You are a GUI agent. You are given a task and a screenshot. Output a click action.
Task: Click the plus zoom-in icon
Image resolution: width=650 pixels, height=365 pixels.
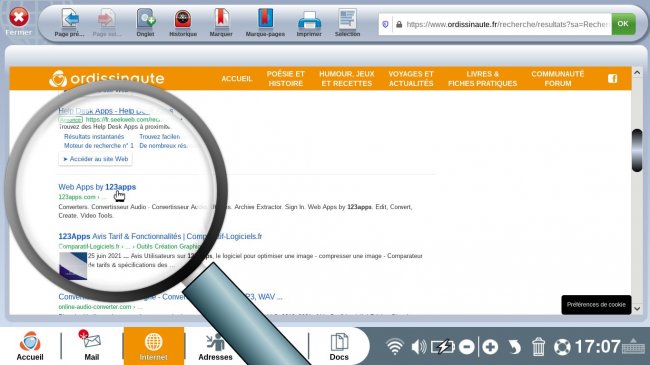pos(490,347)
